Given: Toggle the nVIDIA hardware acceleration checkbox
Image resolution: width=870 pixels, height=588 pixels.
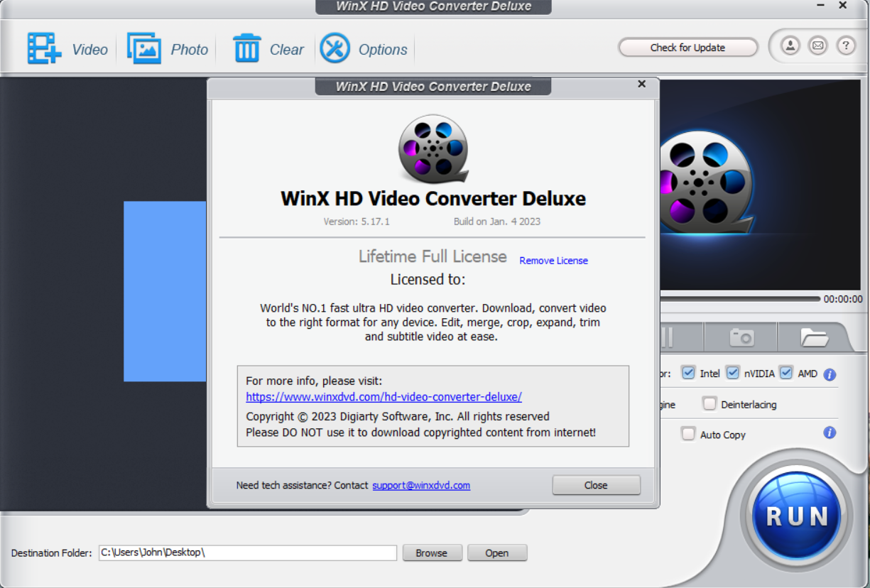Looking at the screenshot, I should (733, 373).
